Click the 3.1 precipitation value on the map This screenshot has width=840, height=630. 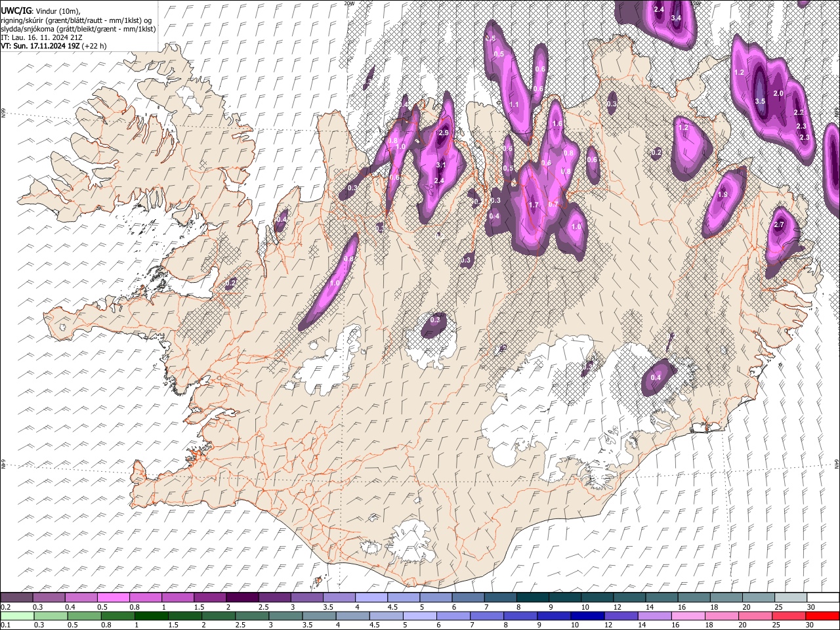[x=441, y=165]
